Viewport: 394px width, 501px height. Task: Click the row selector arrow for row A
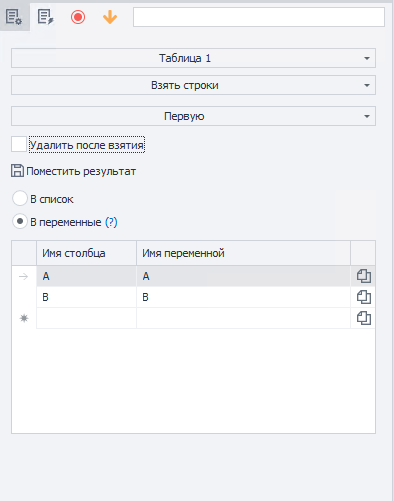pyautogui.click(x=24, y=276)
